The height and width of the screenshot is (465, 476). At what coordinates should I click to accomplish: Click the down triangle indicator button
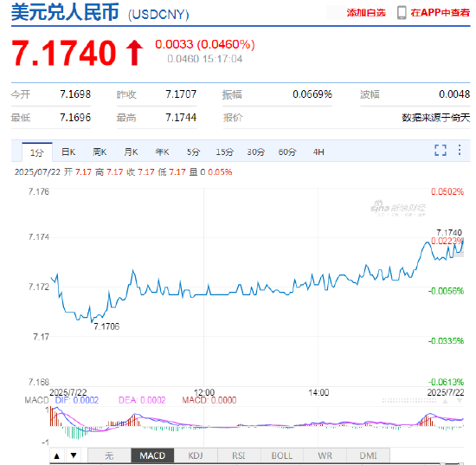pos(74,455)
